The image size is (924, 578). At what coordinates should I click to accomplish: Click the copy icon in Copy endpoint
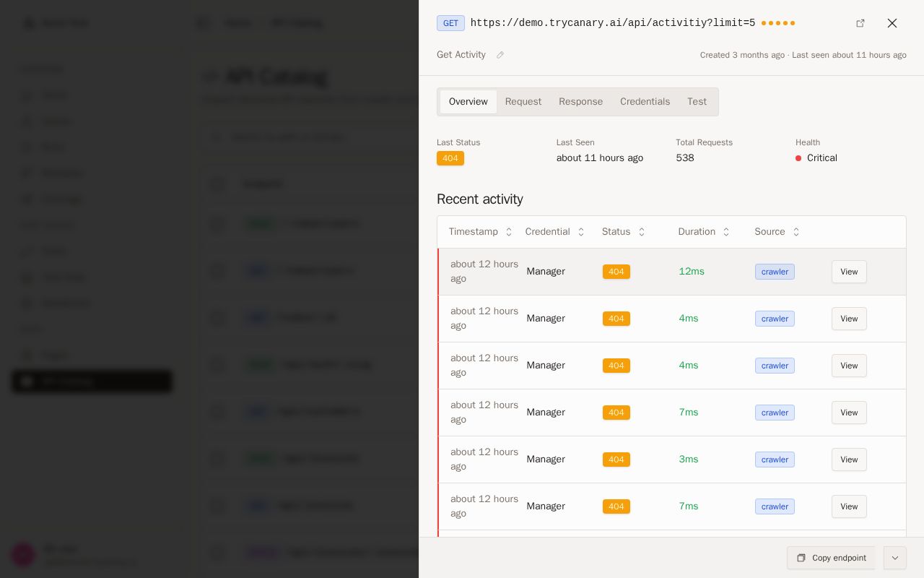point(801,558)
